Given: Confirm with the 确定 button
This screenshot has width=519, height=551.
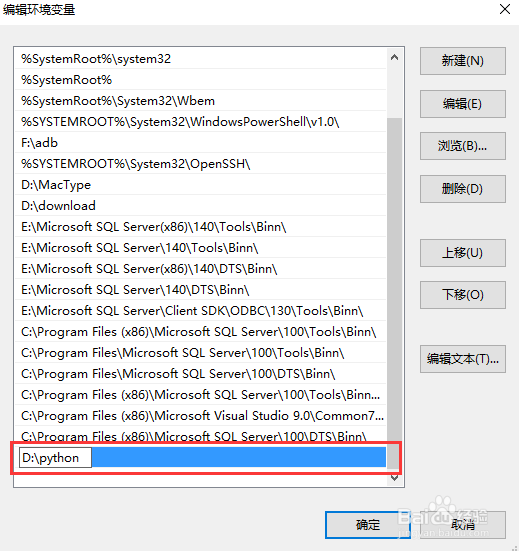Looking at the screenshot, I should [x=368, y=525].
